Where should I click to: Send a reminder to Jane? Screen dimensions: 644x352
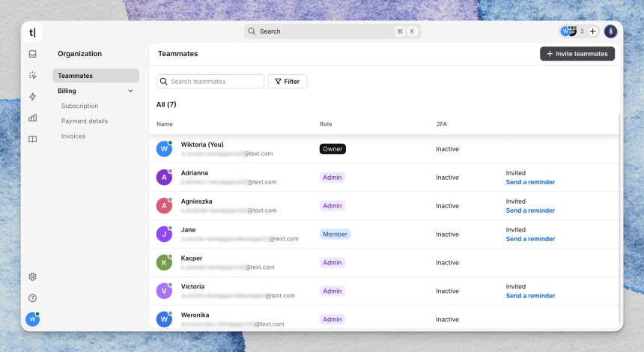click(530, 239)
